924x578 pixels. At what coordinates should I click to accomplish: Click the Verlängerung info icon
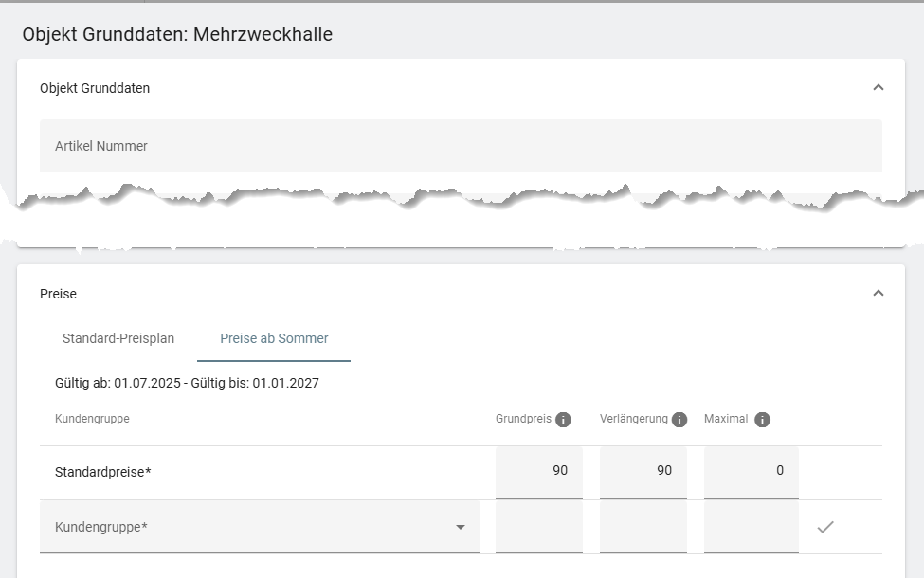pyautogui.click(x=679, y=419)
